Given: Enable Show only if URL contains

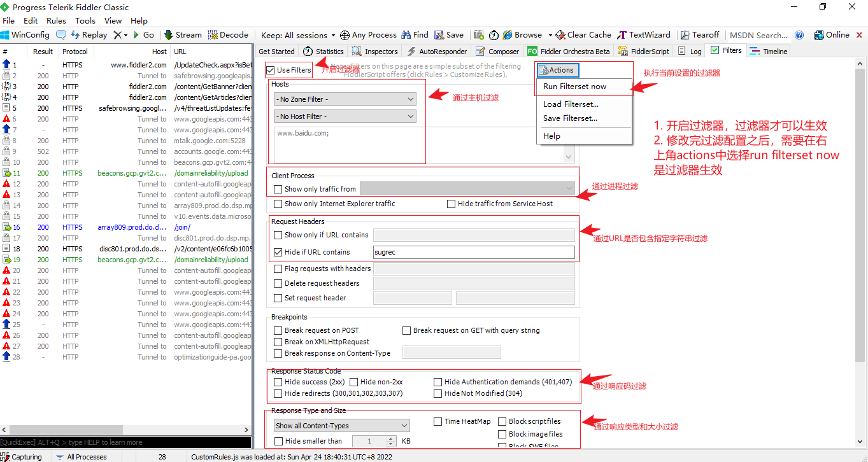Looking at the screenshot, I should click(x=278, y=235).
